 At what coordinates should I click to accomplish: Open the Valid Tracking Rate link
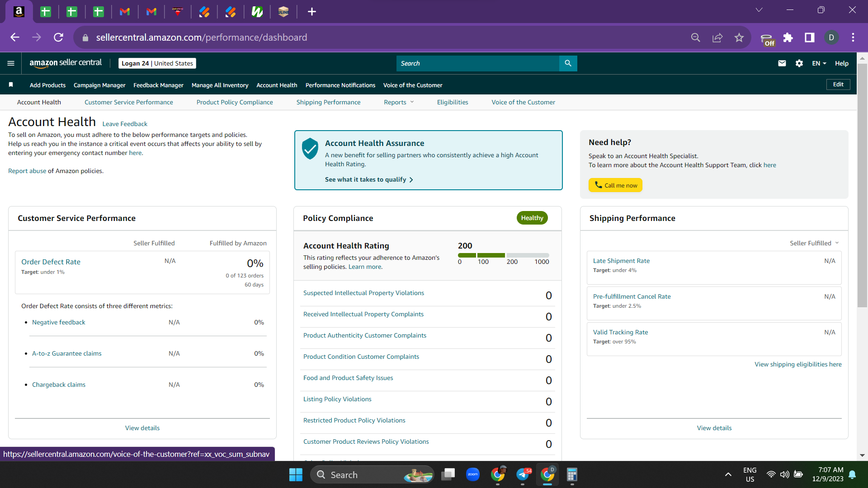[620, 332]
